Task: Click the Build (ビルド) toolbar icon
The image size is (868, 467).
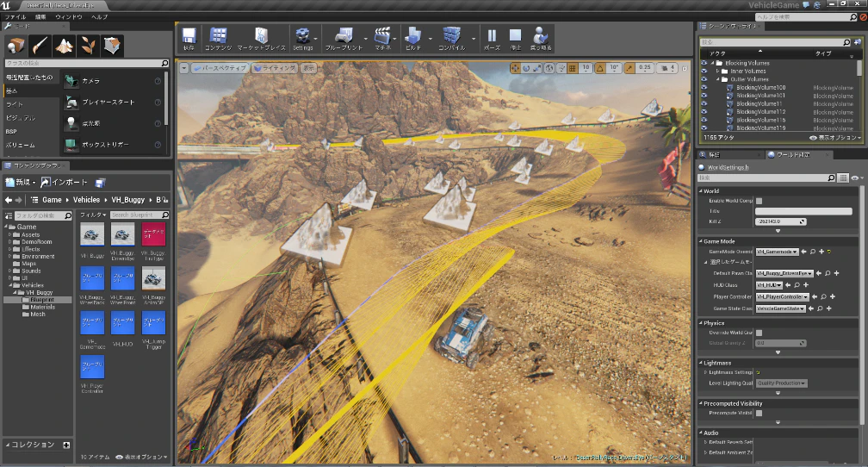Action: pyautogui.click(x=413, y=39)
